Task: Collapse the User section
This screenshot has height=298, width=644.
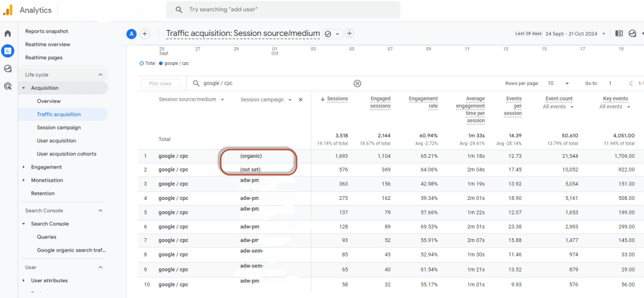Action: click(100, 267)
